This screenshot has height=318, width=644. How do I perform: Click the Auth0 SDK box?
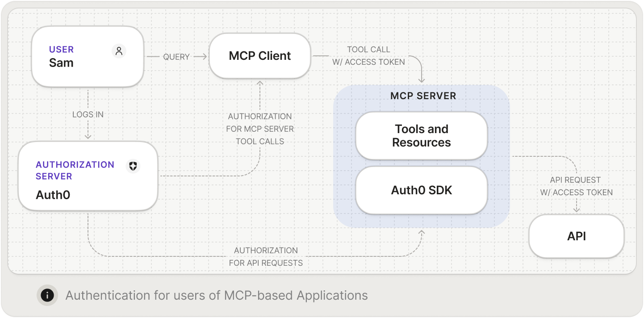[x=422, y=190]
